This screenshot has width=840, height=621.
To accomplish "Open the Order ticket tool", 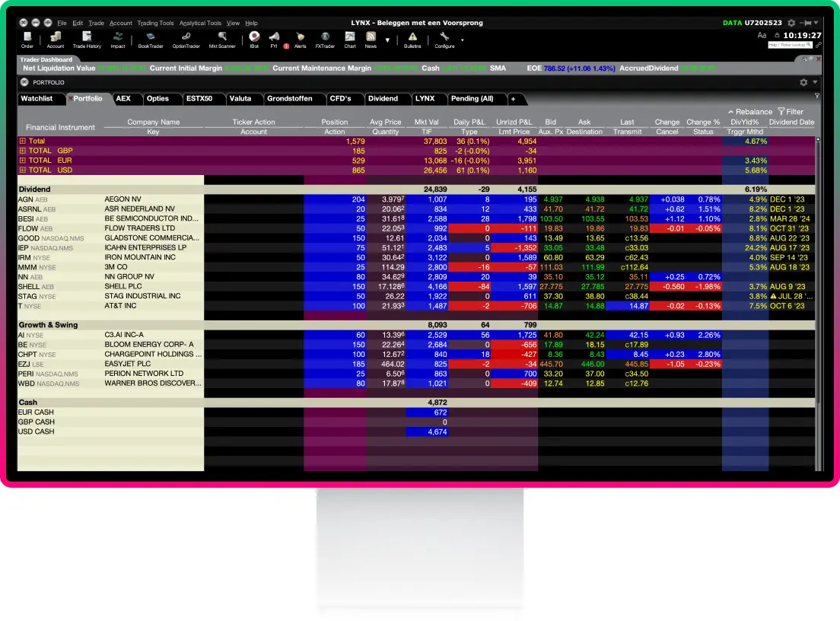I will click(x=27, y=40).
